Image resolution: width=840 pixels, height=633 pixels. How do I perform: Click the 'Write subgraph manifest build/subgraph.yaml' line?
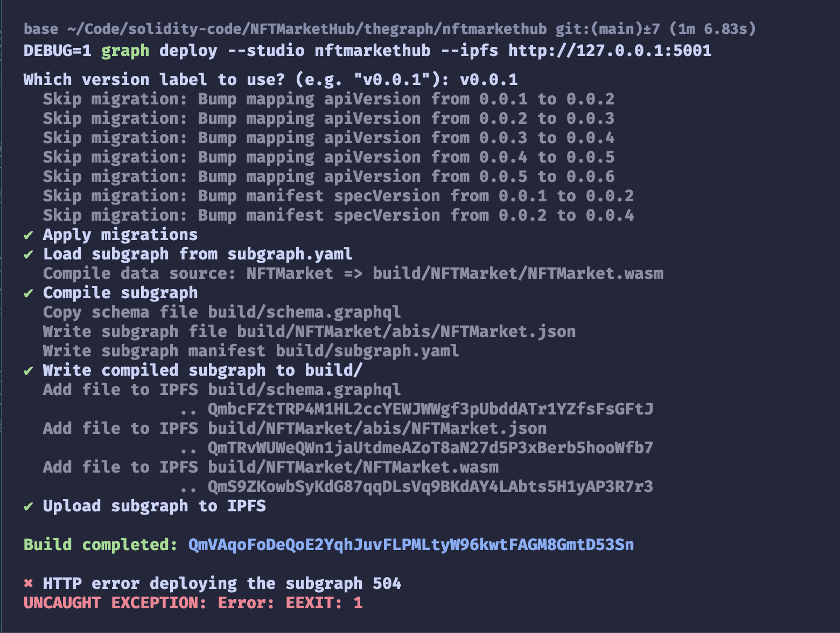pos(251,351)
